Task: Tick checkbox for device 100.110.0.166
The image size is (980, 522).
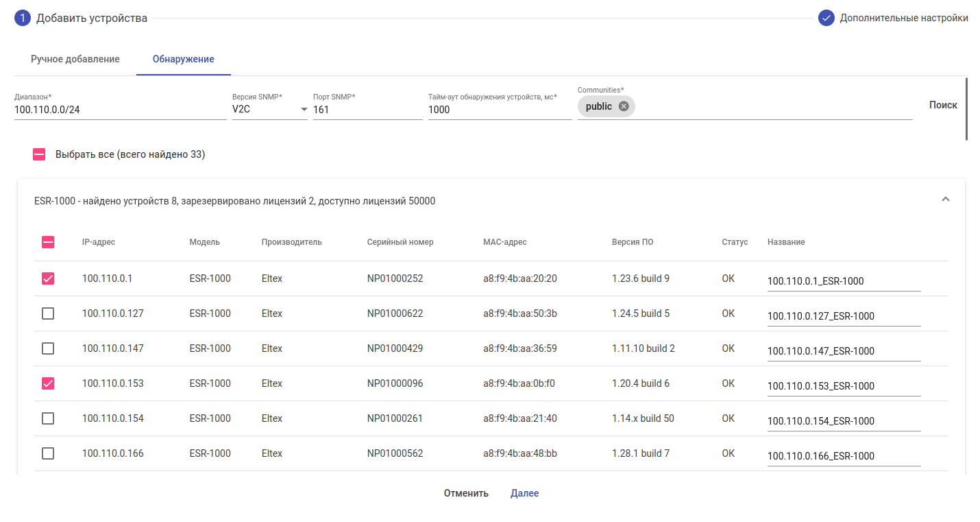Action: (x=48, y=453)
